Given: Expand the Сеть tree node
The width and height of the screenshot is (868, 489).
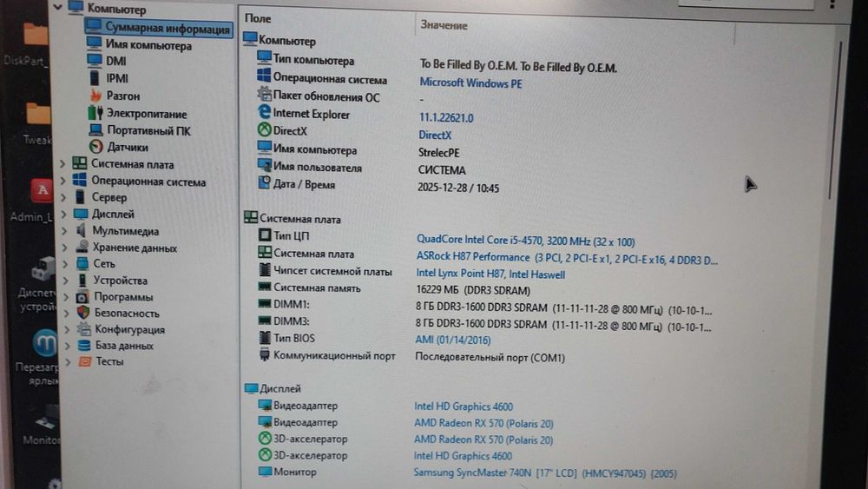Looking at the screenshot, I should coord(65,264).
